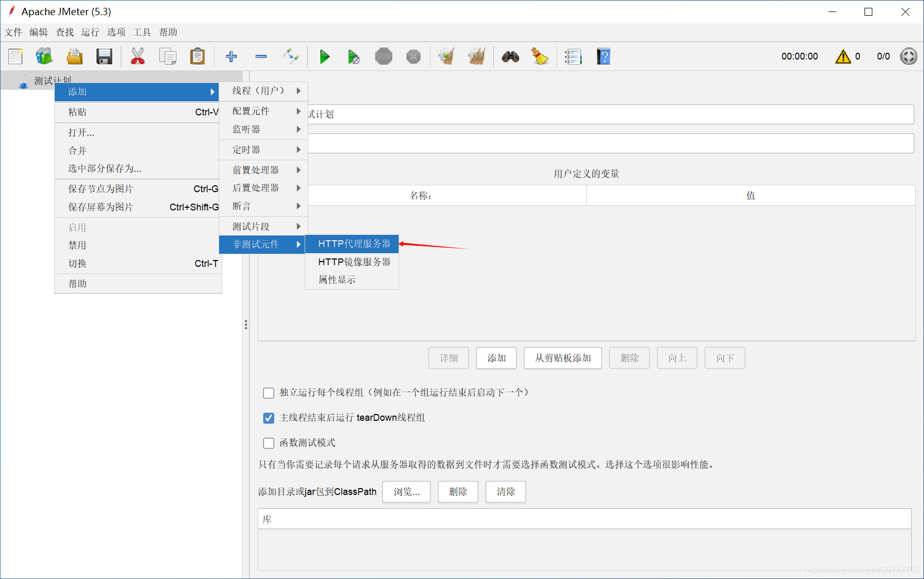Enable 独立运行每个线程组 checkbox

point(269,393)
